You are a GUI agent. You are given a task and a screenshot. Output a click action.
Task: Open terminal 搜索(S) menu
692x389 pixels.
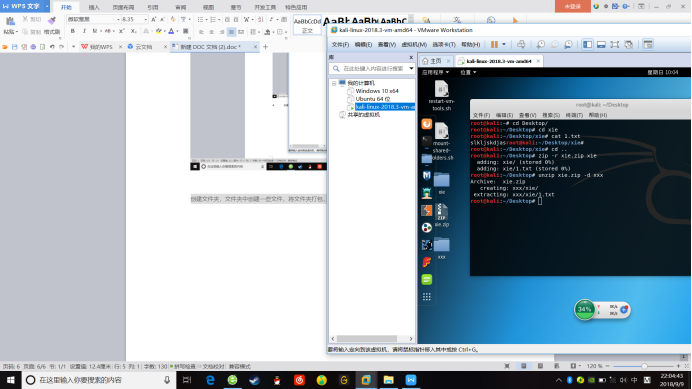point(551,115)
